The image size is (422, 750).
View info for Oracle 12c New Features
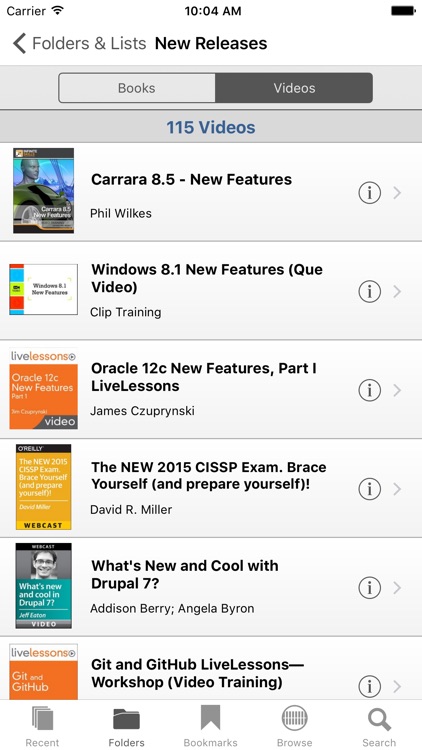tap(369, 390)
